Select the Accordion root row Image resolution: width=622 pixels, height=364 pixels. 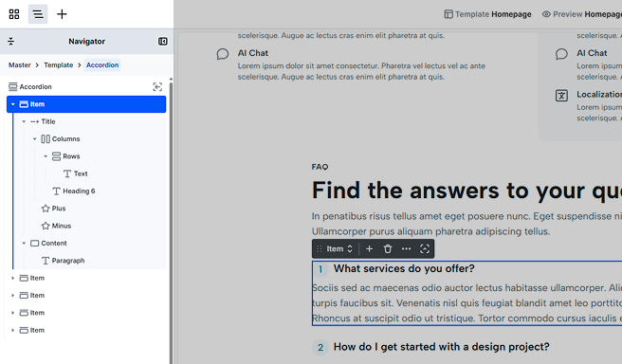point(86,87)
